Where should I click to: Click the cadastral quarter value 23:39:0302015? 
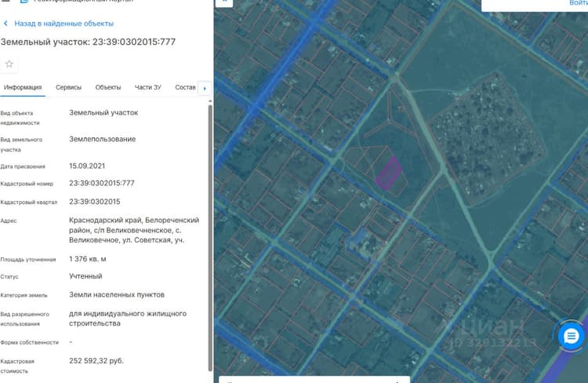95,202
